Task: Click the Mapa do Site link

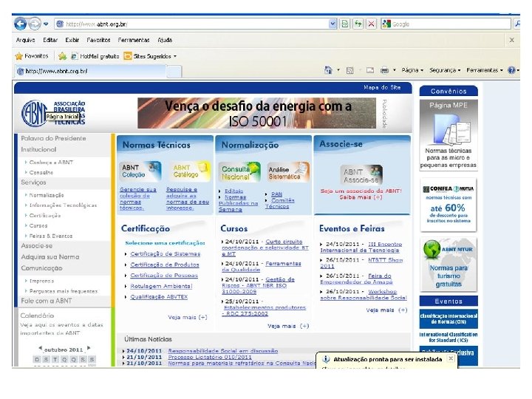Action: 382,87
